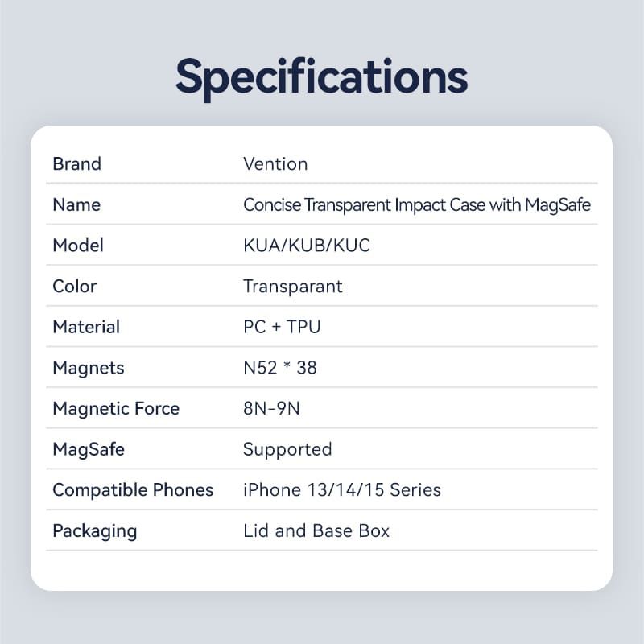Click the KUA/KUB/KUC model value
This screenshot has height=644, width=644.
point(307,246)
